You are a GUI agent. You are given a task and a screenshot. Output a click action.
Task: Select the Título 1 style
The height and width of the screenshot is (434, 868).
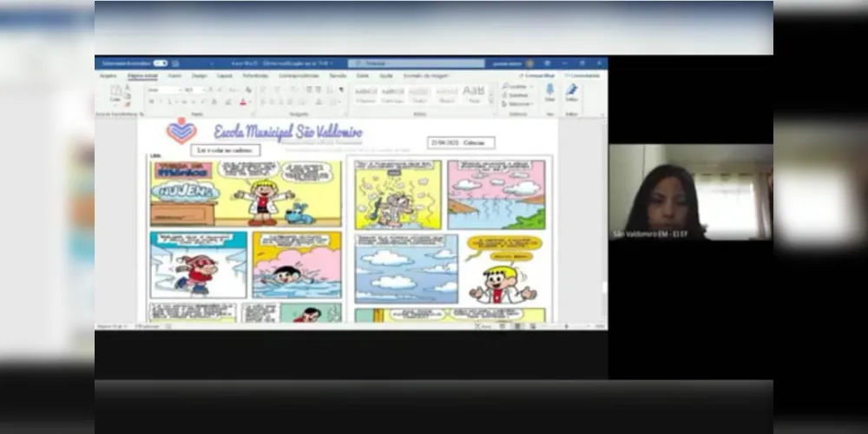coord(419,95)
